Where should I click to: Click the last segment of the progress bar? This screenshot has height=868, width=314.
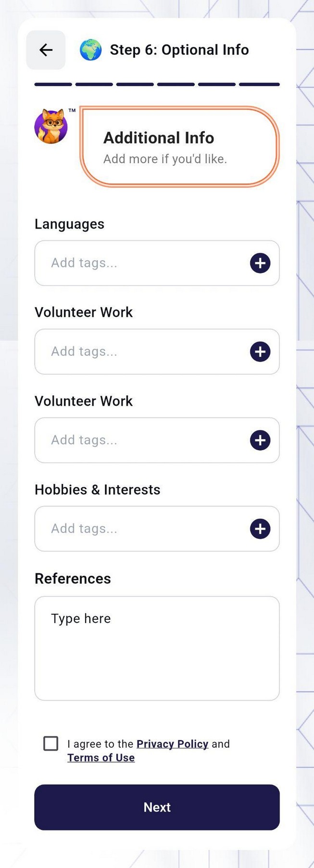tap(260, 84)
